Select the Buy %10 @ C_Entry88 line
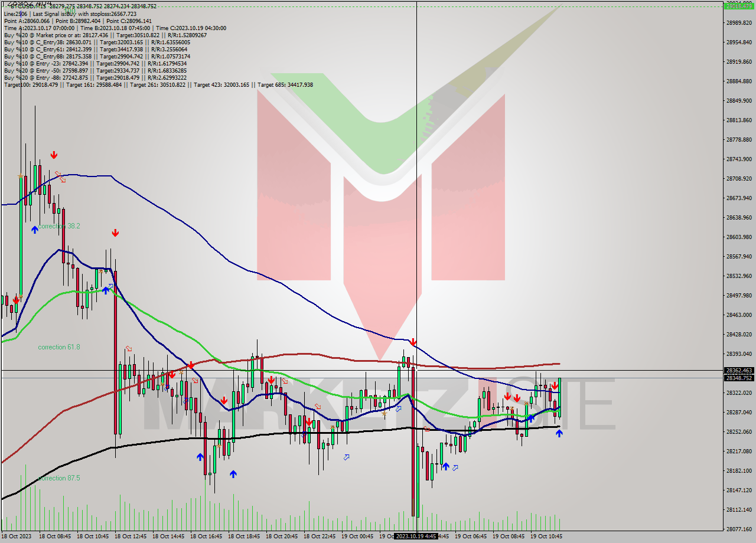 point(97,57)
